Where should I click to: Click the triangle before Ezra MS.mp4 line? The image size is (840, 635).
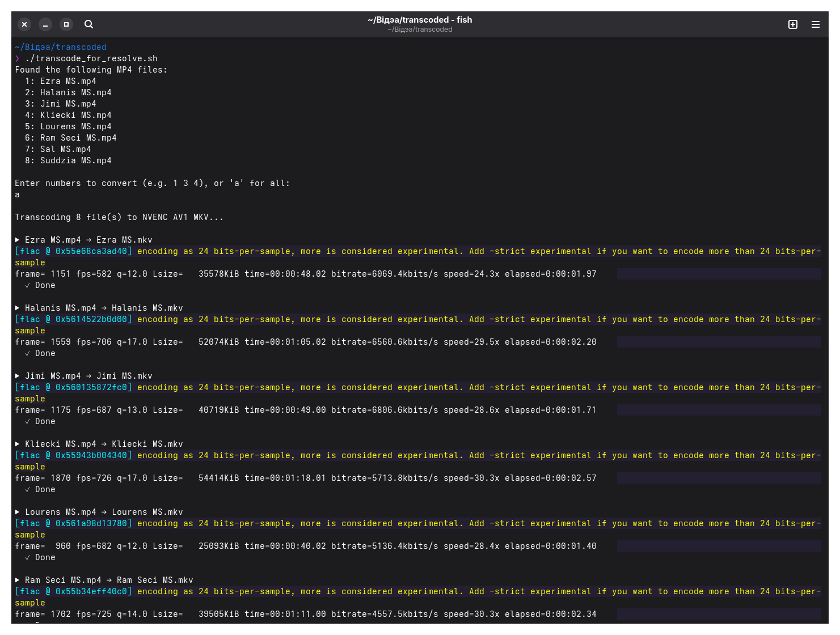(18, 240)
